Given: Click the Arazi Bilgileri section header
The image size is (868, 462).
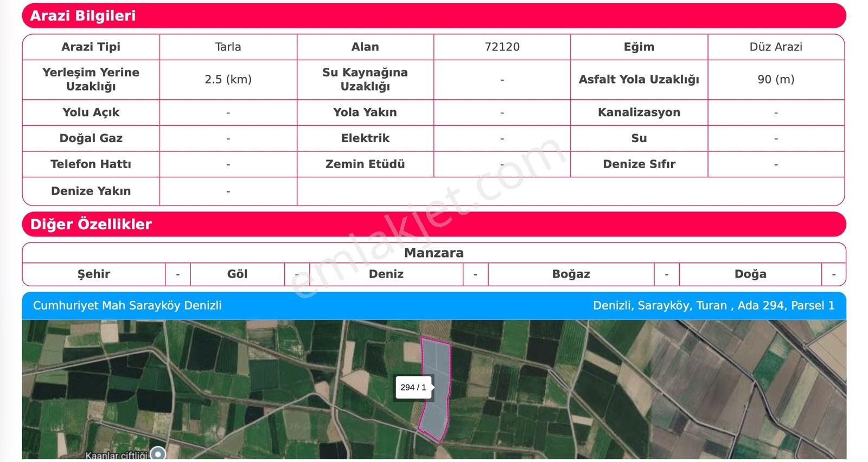Looking at the screenshot, I should coord(434,16).
